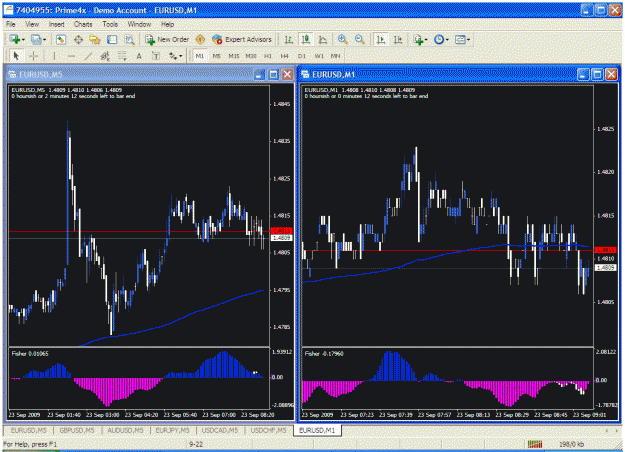Select the Fibonacci Retracement tool
The image size is (625, 452).
coord(122,56)
